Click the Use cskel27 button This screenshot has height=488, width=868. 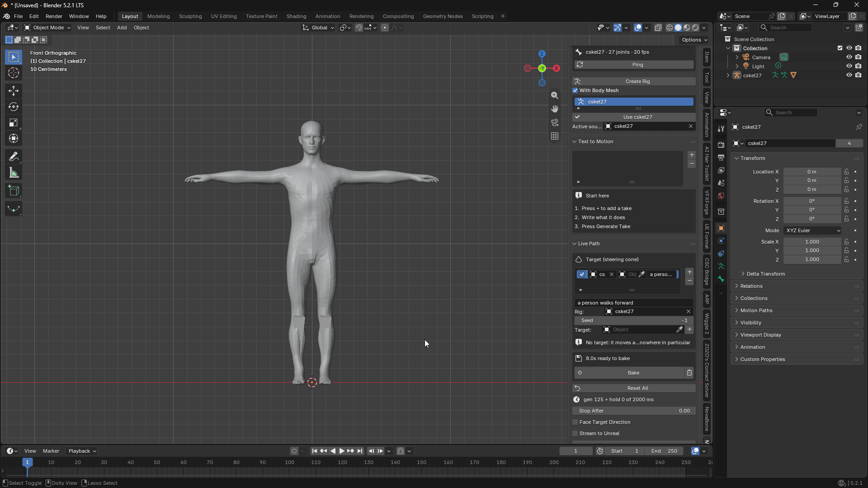click(x=634, y=117)
